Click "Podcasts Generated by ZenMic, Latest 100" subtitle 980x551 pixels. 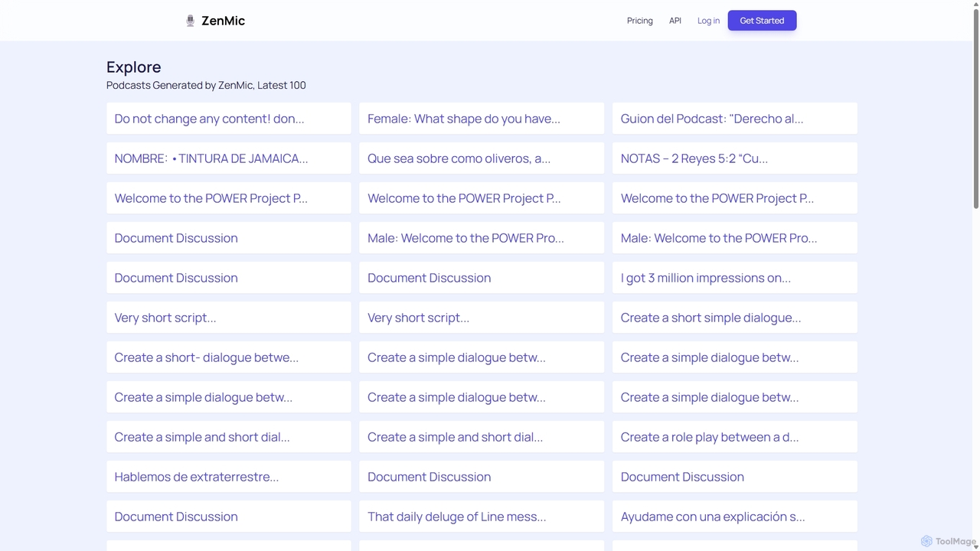point(206,85)
